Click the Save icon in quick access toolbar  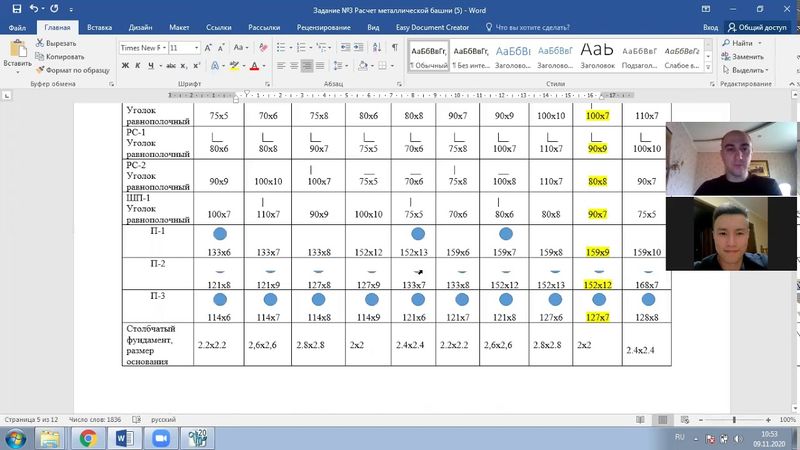point(16,9)
